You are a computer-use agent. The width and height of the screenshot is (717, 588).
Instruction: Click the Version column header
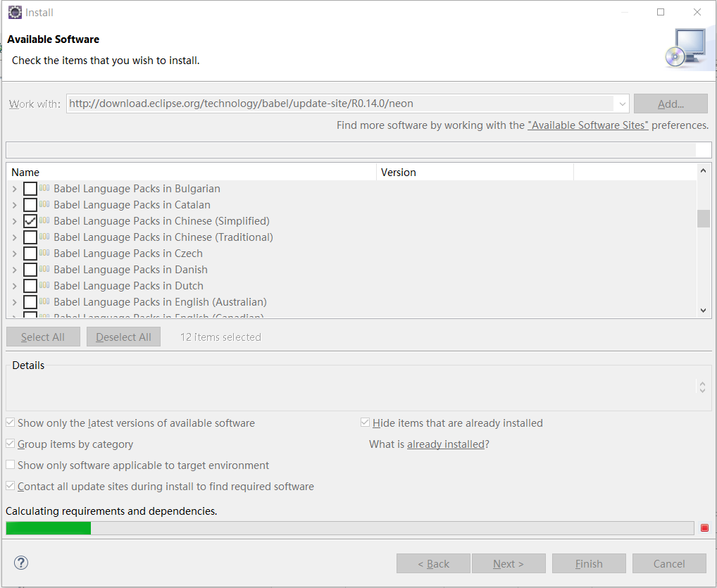[475, 173]
